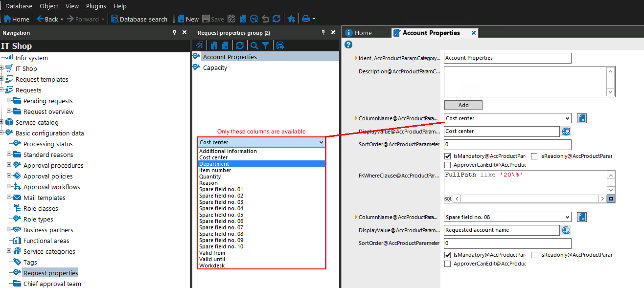
Task: Open the Cost center ColumnName combo box
Action: pyautogui.click(x=507, y=118)
